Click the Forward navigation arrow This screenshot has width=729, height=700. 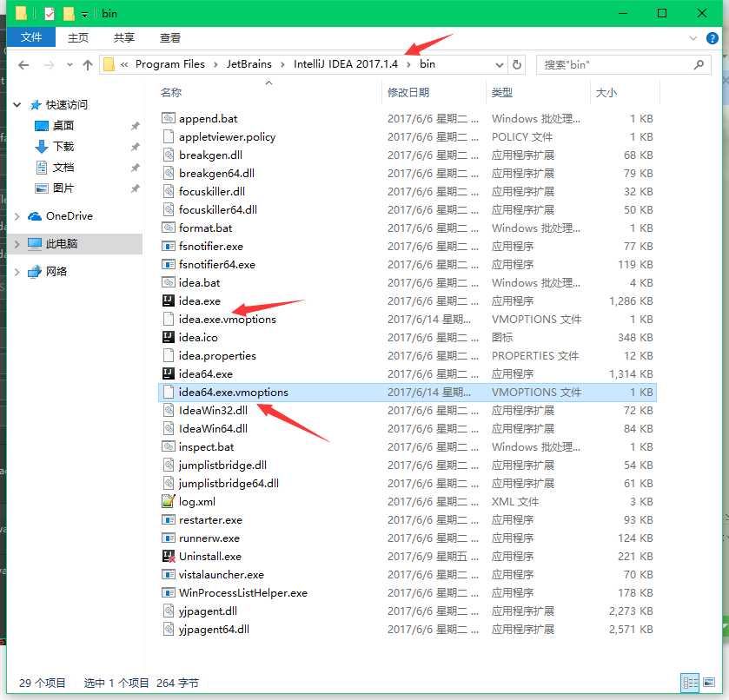click(x=49, y=65)
